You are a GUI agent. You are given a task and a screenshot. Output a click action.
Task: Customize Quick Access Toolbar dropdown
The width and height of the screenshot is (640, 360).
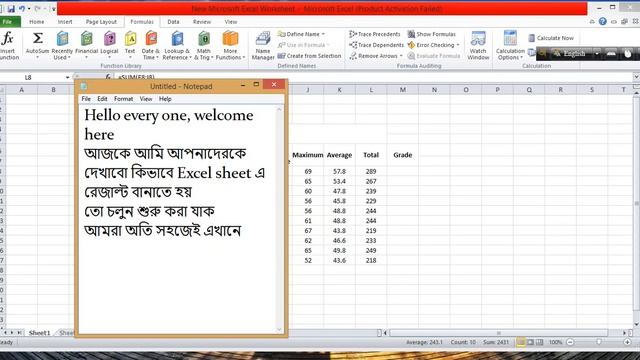53,9
